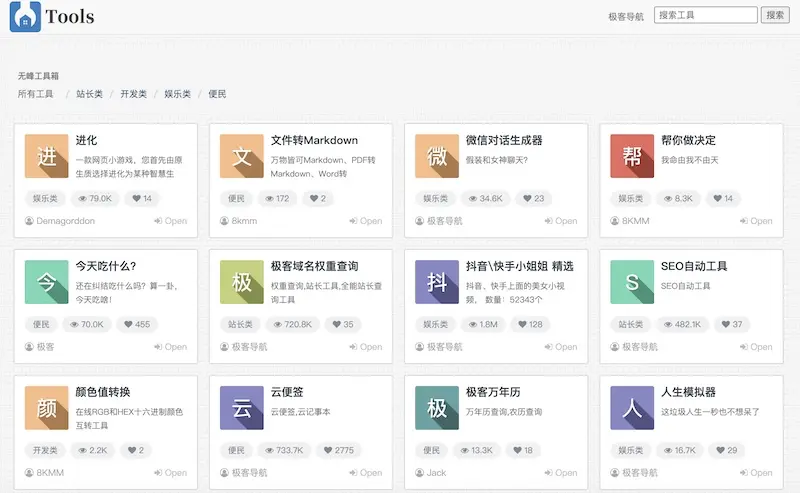Click the 云 icon of 云便签
The height and width of the screenshot is (493, 800).
242,408
